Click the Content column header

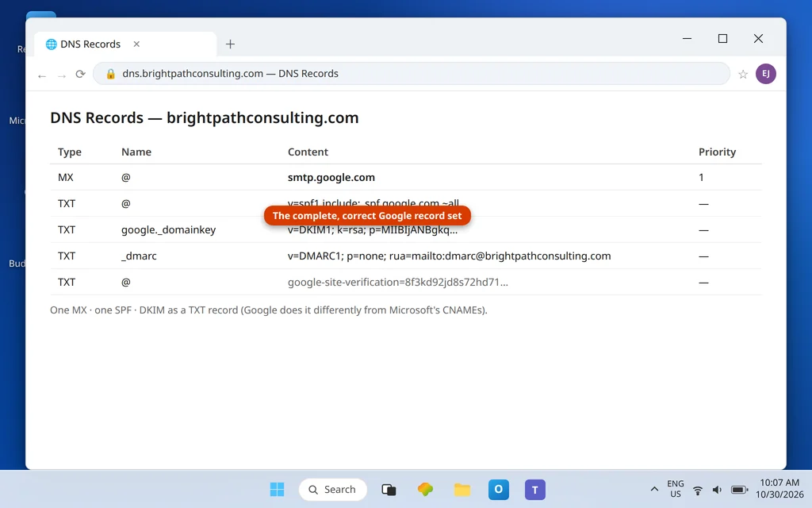308,152
